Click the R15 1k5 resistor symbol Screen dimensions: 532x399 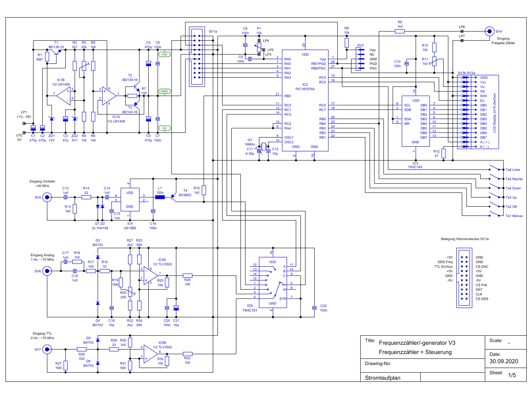204,190
